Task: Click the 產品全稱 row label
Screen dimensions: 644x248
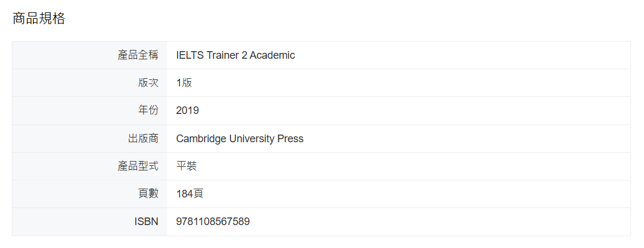Action: [138, 55]
